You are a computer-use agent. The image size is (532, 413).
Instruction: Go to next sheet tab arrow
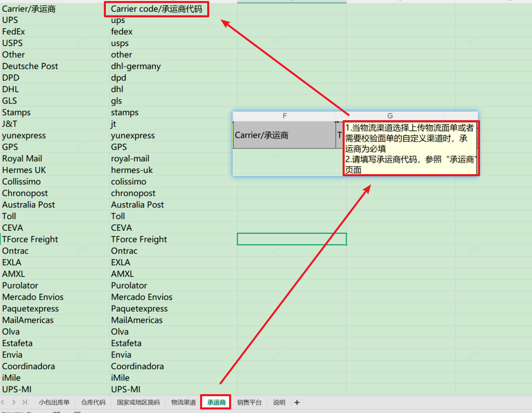(14, 402)
